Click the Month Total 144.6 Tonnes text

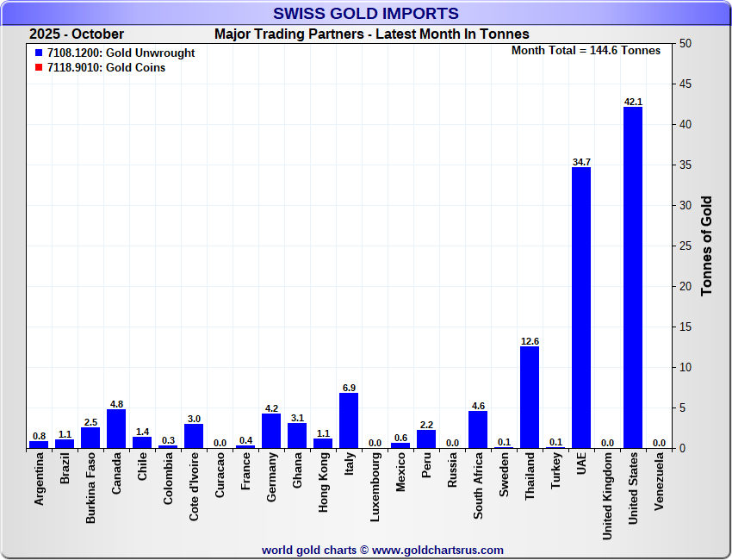click(586, 51)
